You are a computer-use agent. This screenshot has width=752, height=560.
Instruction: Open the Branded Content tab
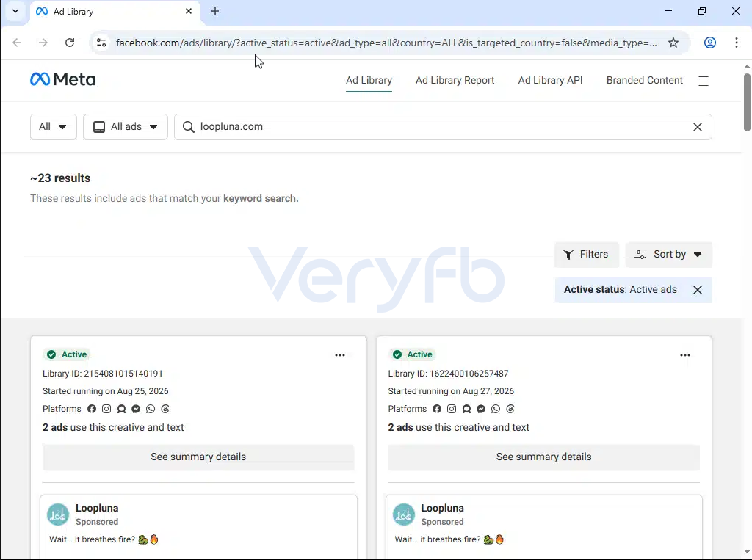coord(644,81)
